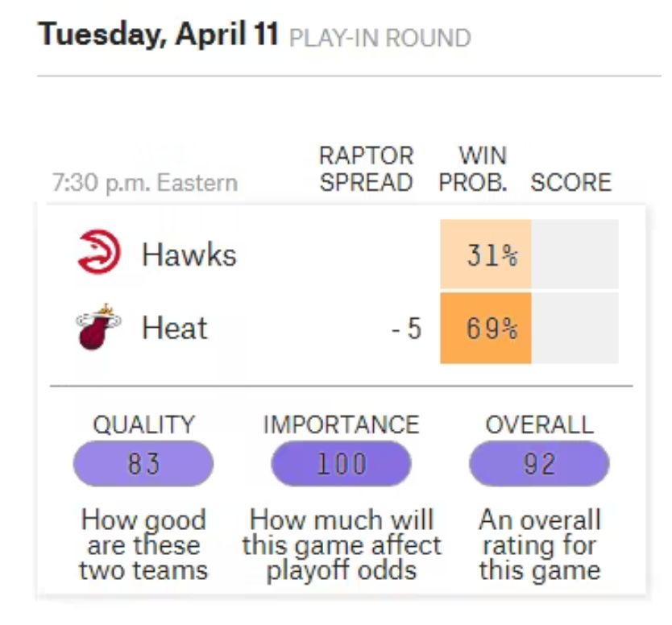This screenshot has height=625, width=672.
Task: Click the PLAY-IN ROUND label
Action: pos(380,38)
